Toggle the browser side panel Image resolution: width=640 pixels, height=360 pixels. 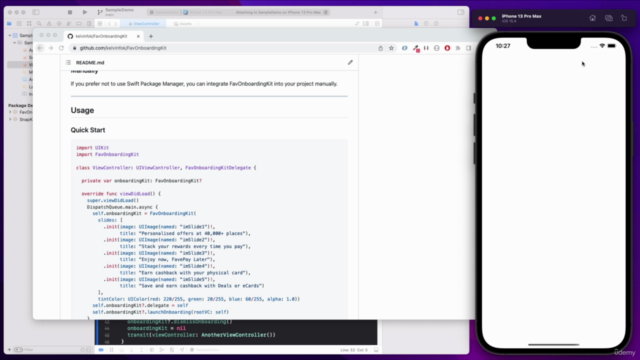[469, 48]
